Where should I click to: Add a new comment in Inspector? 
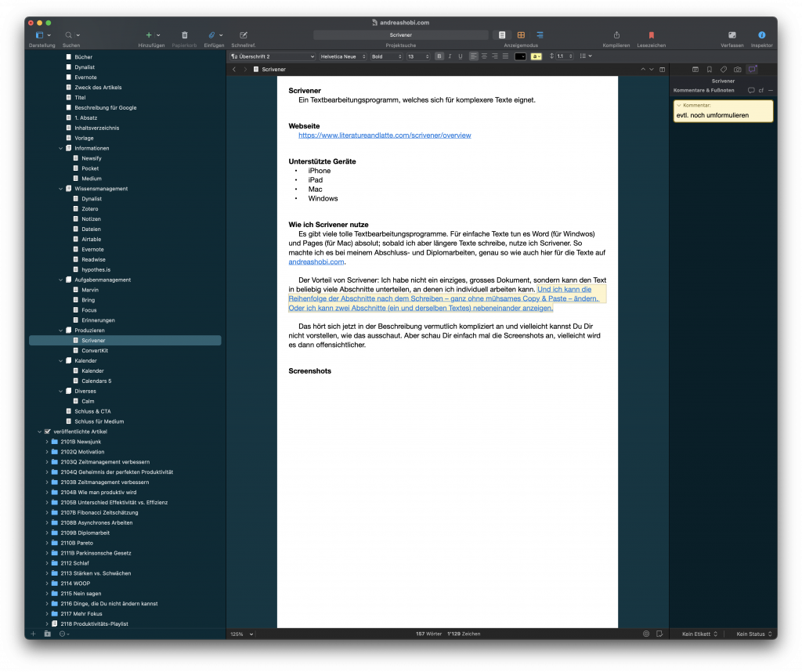point(751,91)
